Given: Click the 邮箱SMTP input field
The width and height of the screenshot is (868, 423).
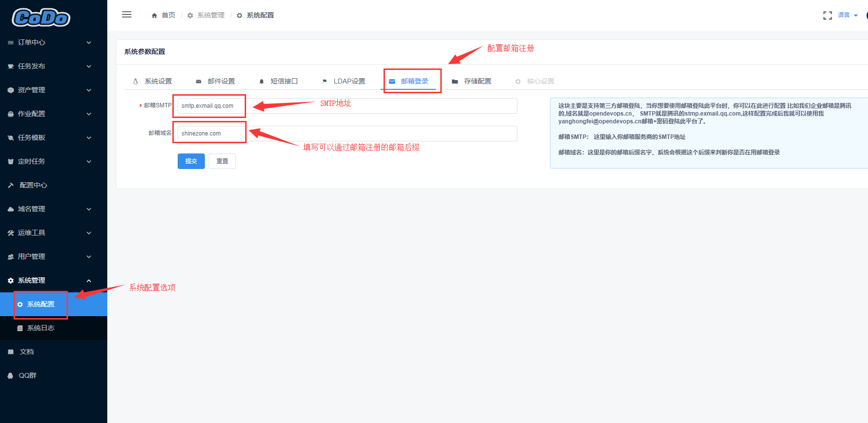Looking at the screenshot, I should click(348, 106).
